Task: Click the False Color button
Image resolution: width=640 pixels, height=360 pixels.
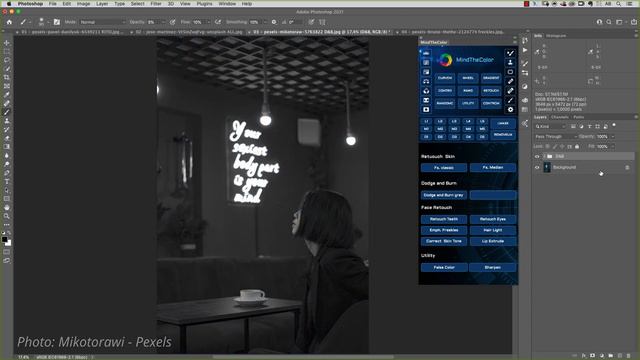Action: coord(444,267)
